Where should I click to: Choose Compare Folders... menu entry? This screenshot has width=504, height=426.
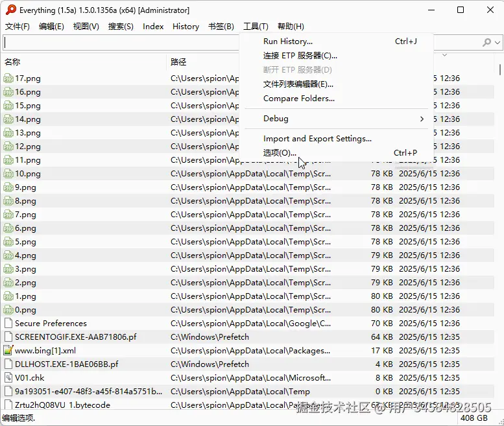337,99
